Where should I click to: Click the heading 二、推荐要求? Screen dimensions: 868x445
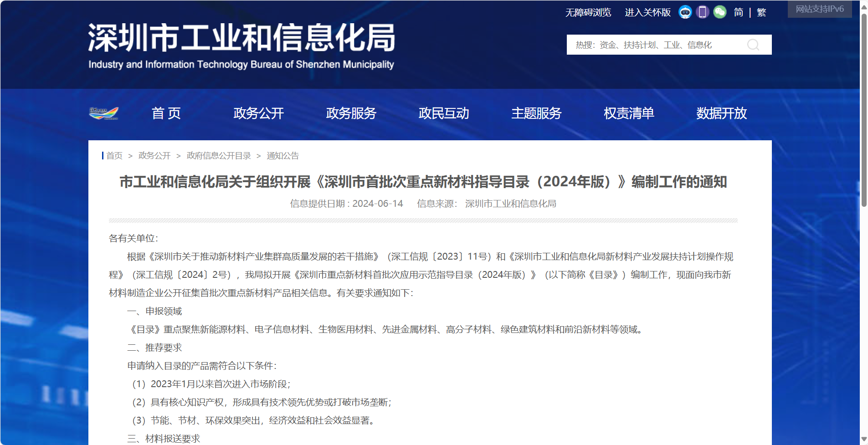pos(154,348)
